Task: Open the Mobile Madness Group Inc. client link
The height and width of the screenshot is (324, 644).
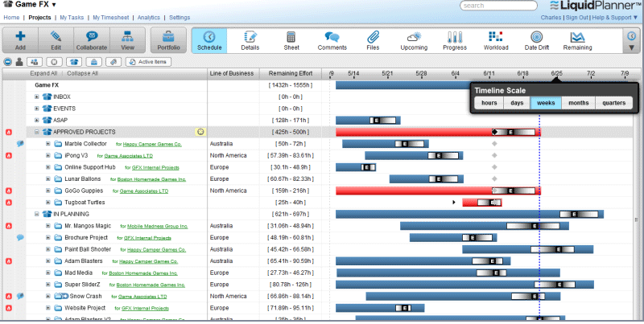Action: 157,227
